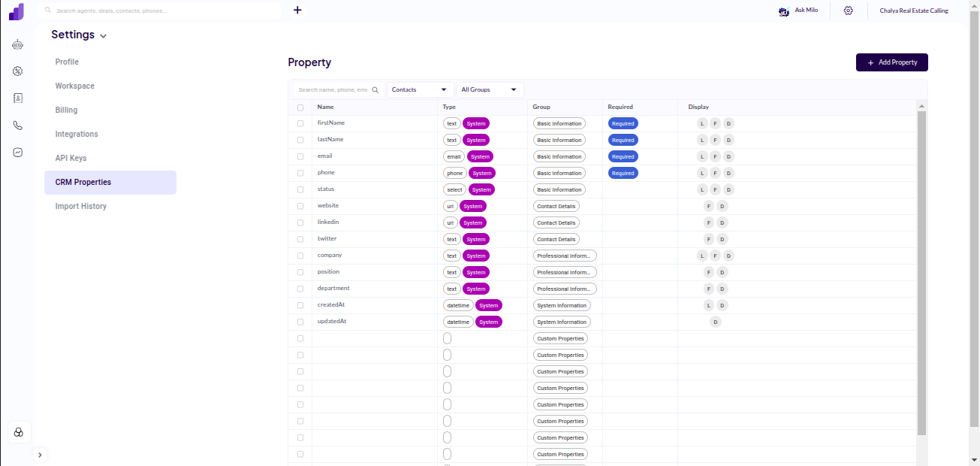Collapse the Settings heading chevron

(x=103, y=35)
